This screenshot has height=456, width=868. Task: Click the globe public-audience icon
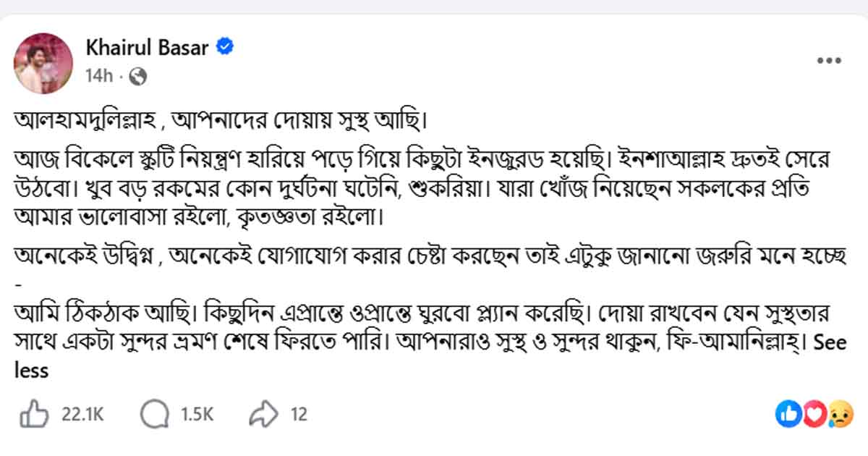point(139,75)
